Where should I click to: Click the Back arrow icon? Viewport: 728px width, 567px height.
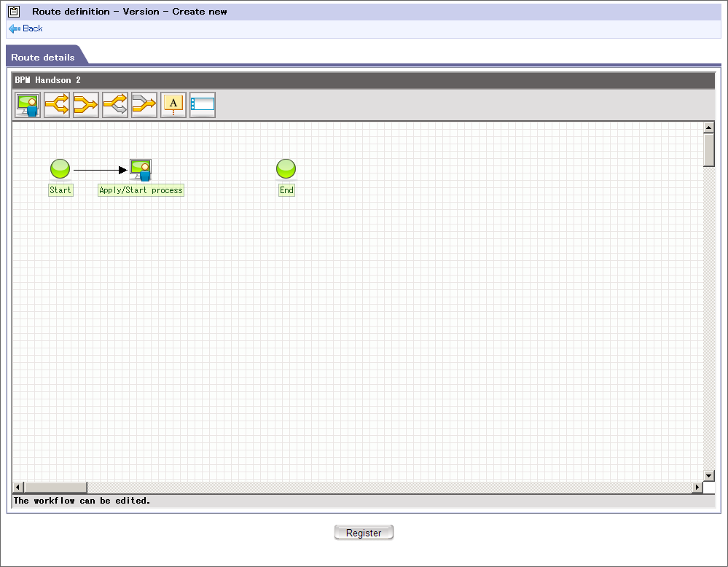[15, 29]
